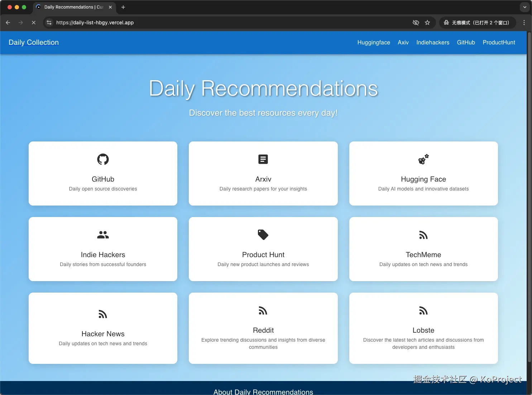The image size is (532, 395).
Task: Expand the tab search dropdown arrow
Action: [524, 7]
